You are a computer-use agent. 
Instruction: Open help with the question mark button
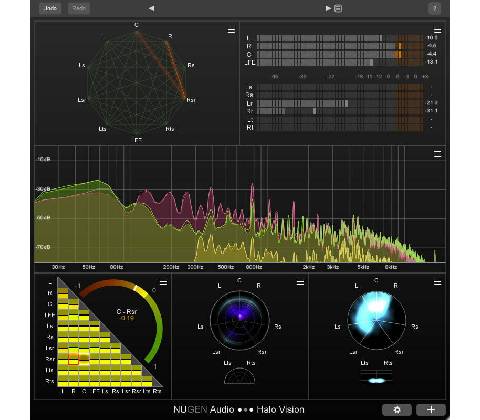coord(434,8)
